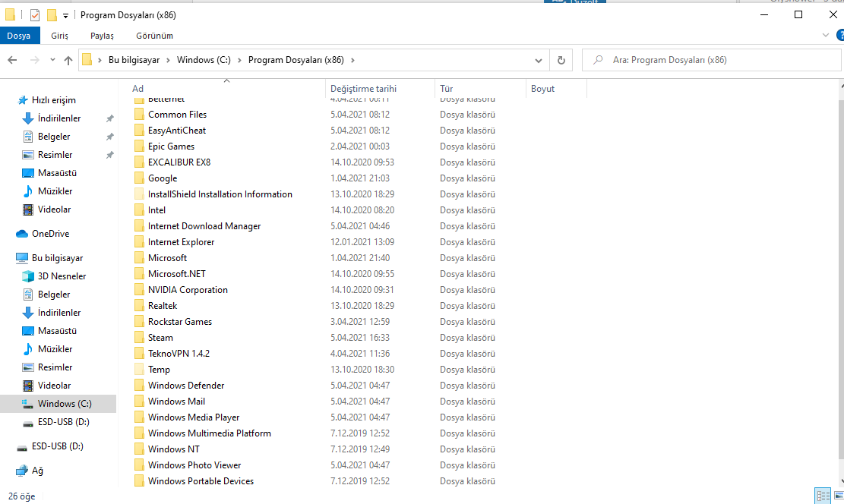Refresh the current folder view
This screenshot has width=844, height=504.
coord(561,60)
